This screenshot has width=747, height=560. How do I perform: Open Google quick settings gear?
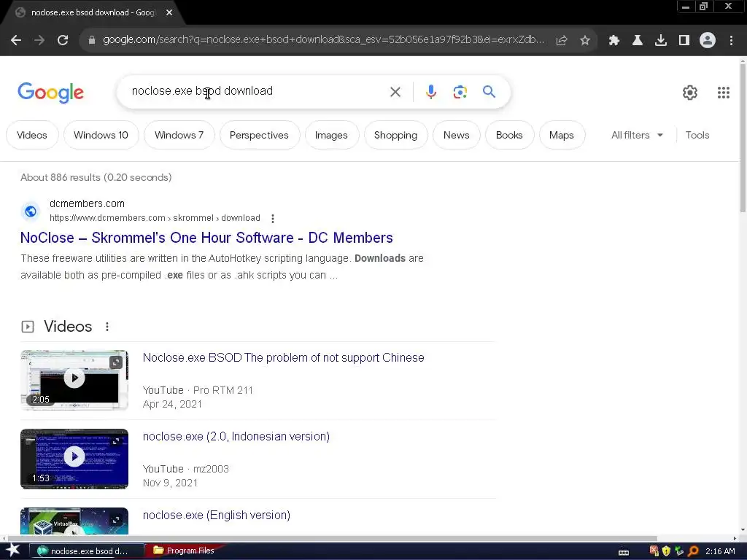coord(690,93)
